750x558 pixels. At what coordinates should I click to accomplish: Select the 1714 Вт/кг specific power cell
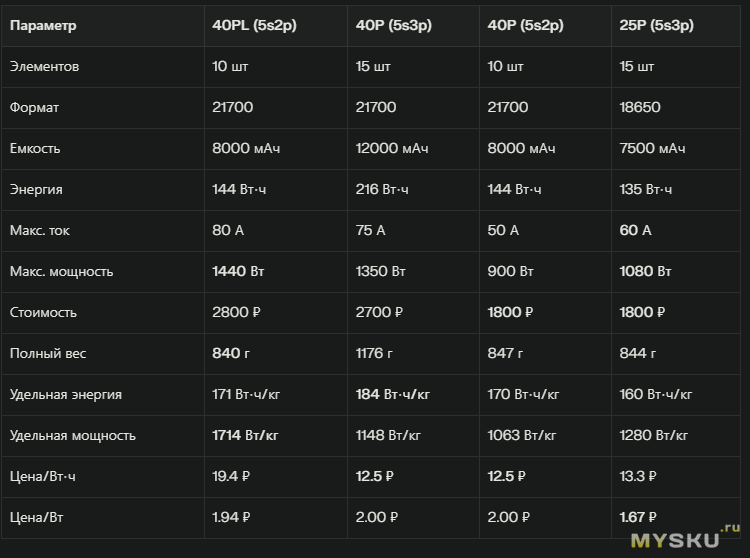(x=245, y=436)
